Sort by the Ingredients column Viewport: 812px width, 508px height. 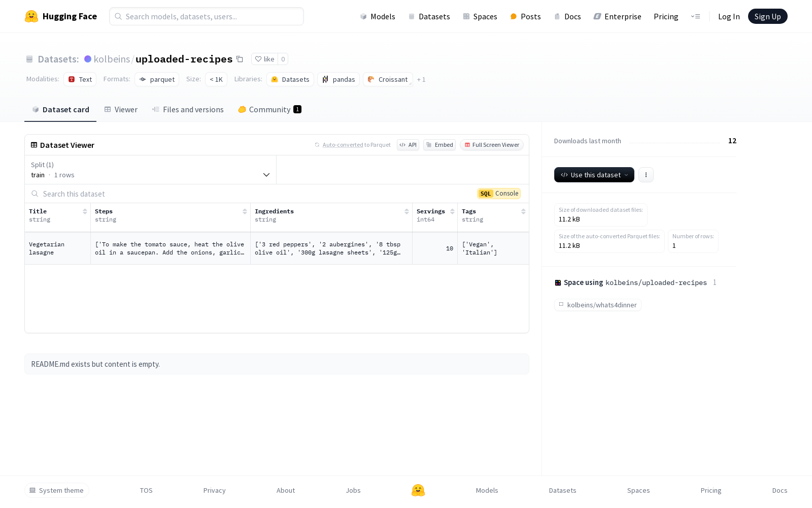click(407, 211)
